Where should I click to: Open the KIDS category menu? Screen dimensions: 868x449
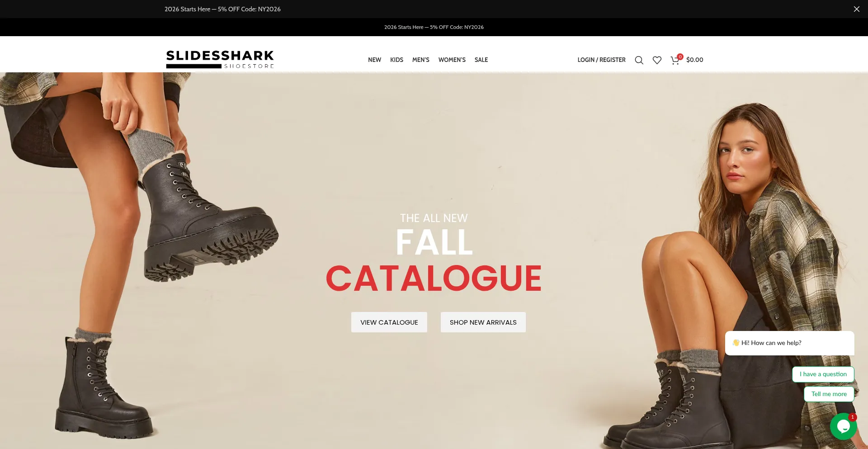396,60
